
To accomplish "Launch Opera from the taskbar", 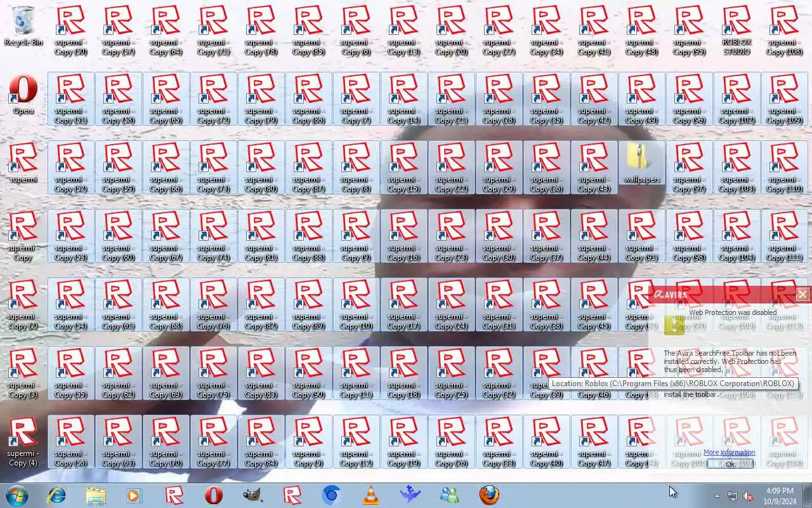I will [214, 495].
